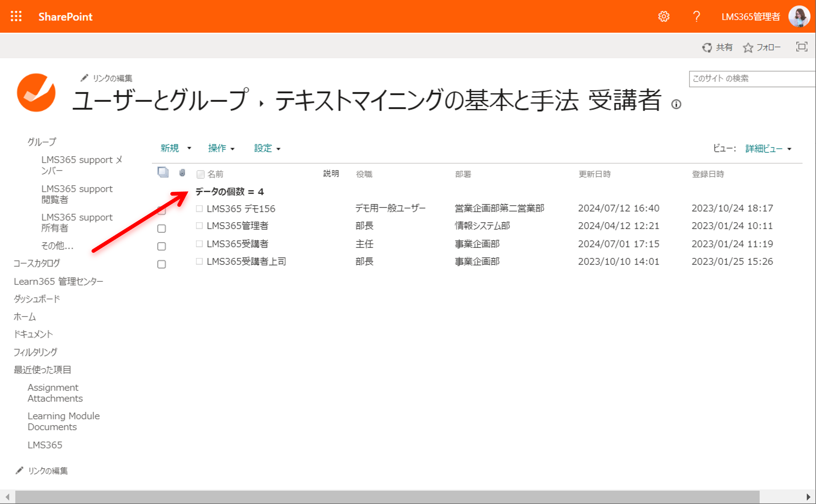Open フィルタリング in sidebar
Image resolution: width=816 pixels, height=504 pixels.
click(35, 352)
